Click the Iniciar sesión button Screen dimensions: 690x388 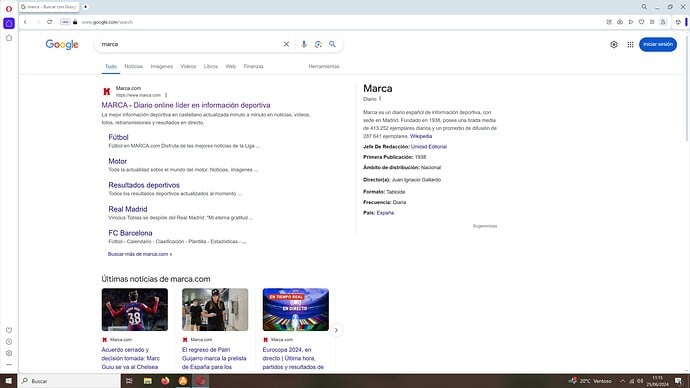(x=658, y=44)
